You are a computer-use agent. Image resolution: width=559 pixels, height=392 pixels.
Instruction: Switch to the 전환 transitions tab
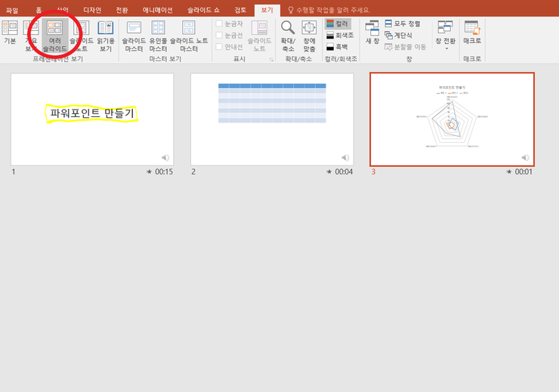pyautogui.click(x=122, y=10)
